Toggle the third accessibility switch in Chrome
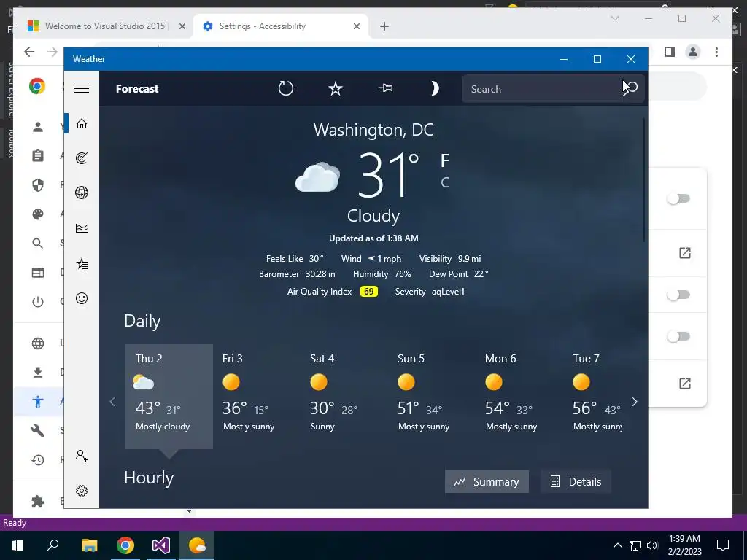The image size is (747, 560). click(678, 336)
